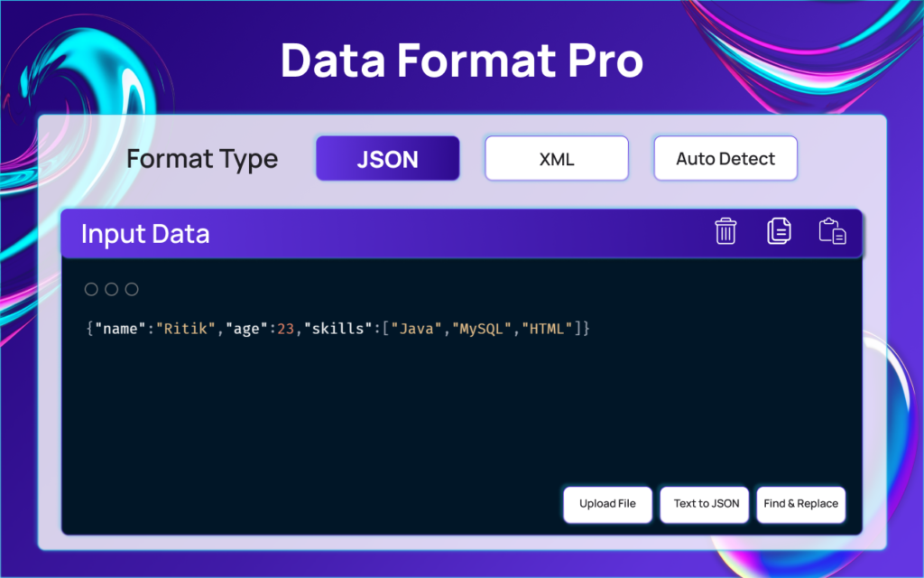Click the "Ritik" string value in code
Image resolution: width=924 pixels, height=578 pixels.
click(x=183, y=329)
